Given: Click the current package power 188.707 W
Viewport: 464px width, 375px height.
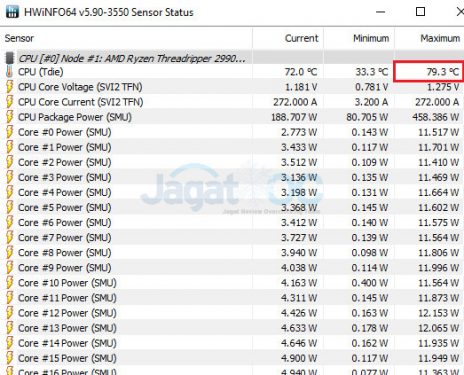Looking at the screenshot, I should point(294,117).
